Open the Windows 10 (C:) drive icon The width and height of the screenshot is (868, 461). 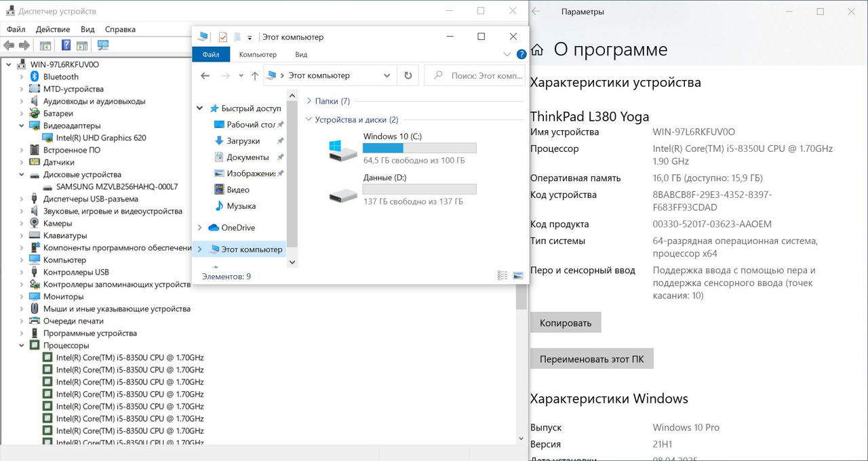click(342, 151)
